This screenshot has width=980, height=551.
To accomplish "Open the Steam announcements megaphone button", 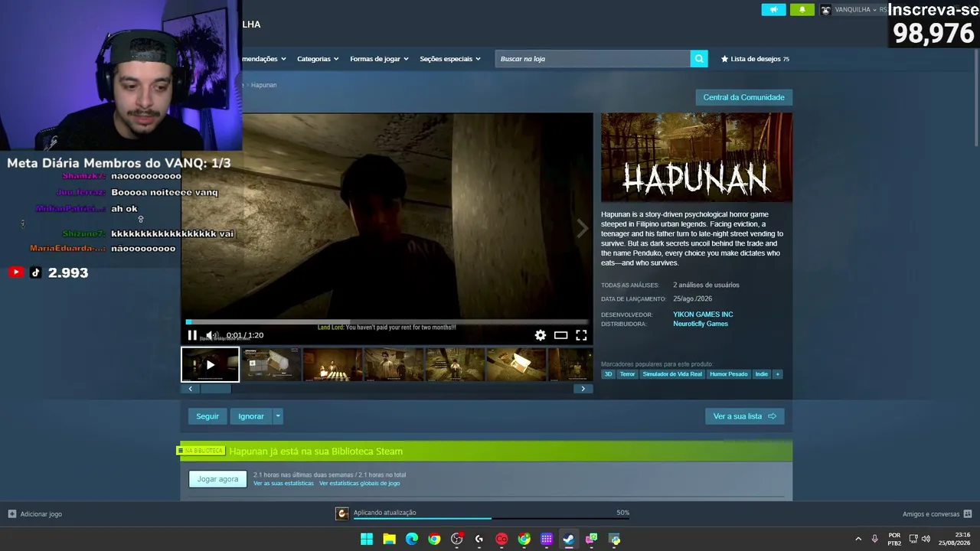I will [773, 10].
